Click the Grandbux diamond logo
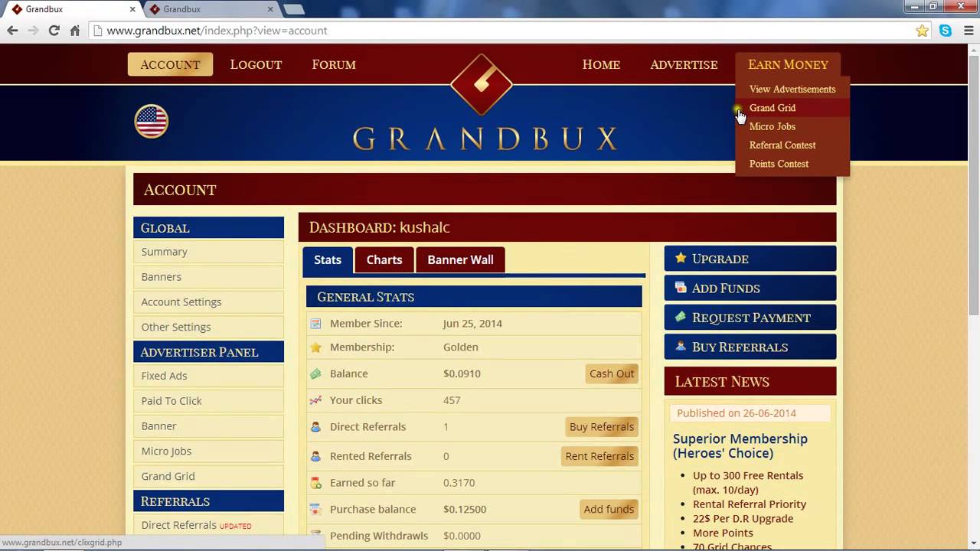The width and height of the screenshot is (980, 551). tap(482, 84)
